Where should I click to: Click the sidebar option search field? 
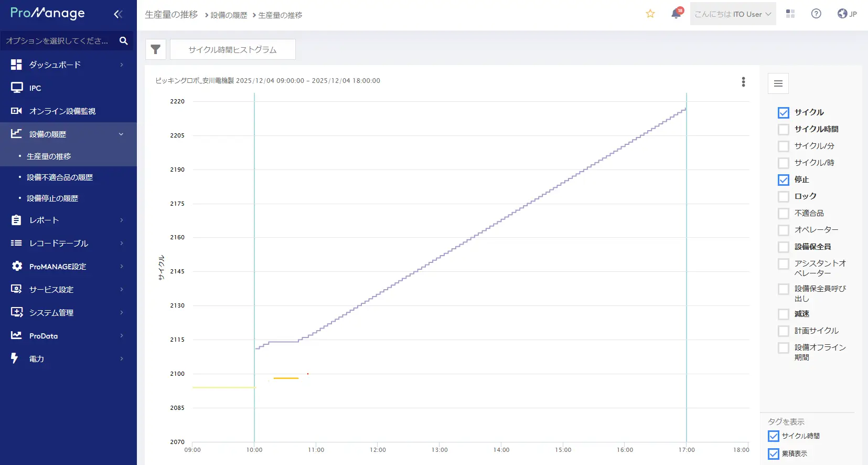point(58,41)
